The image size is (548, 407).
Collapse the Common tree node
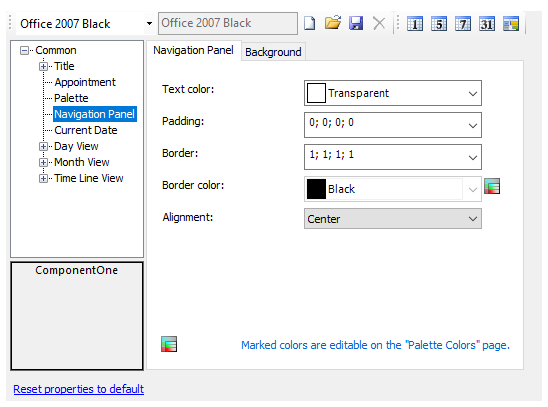pos(24,51)
